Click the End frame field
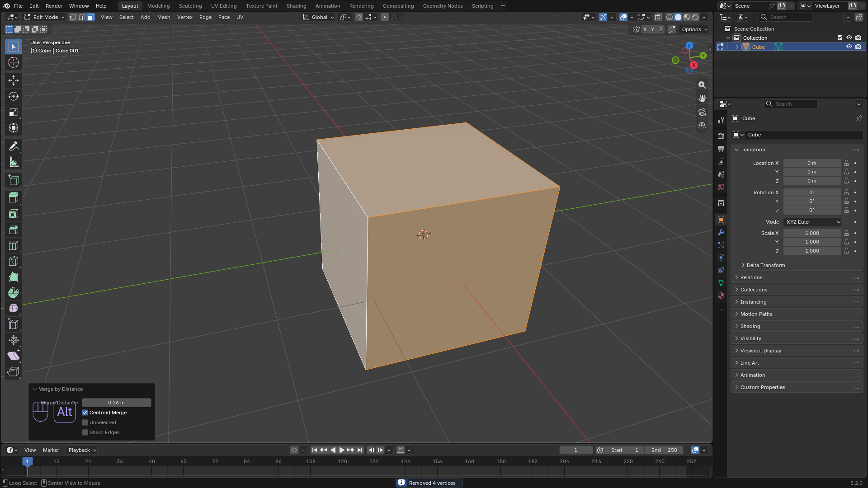868x488 pixels. point(665,450)
